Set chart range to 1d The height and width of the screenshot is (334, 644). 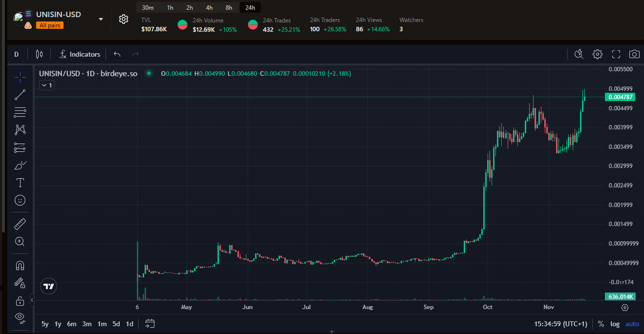[x=129, y=324]
